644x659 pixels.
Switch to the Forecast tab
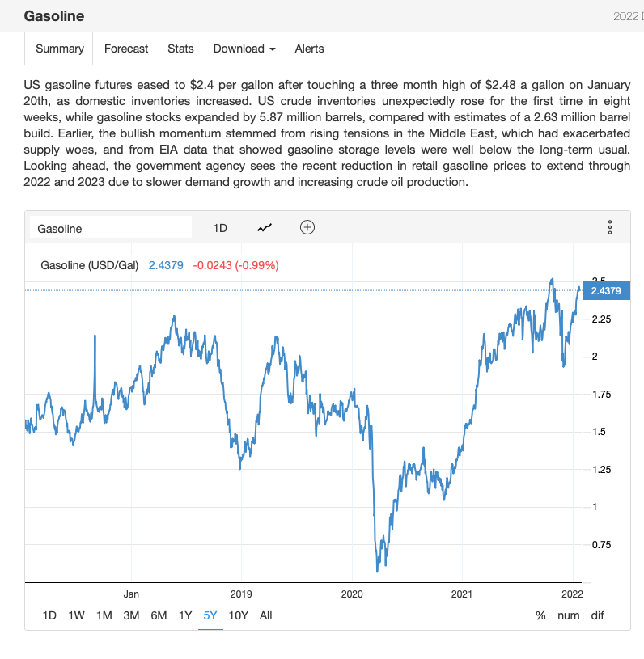pos(126,49)
